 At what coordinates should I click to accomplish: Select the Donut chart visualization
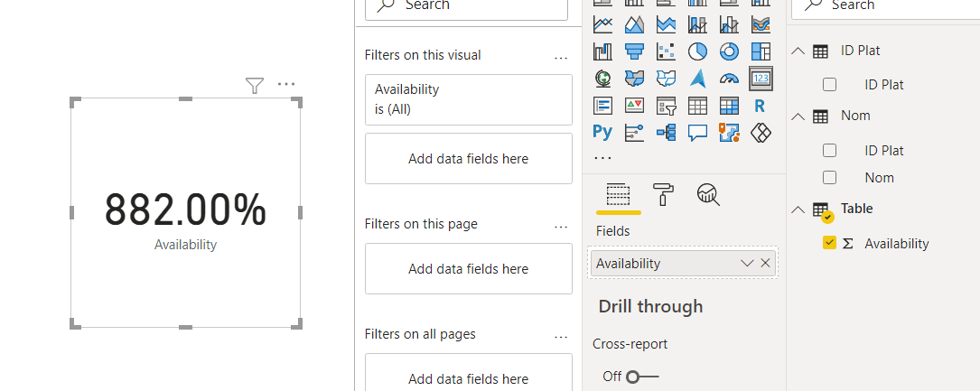(730, 51)
